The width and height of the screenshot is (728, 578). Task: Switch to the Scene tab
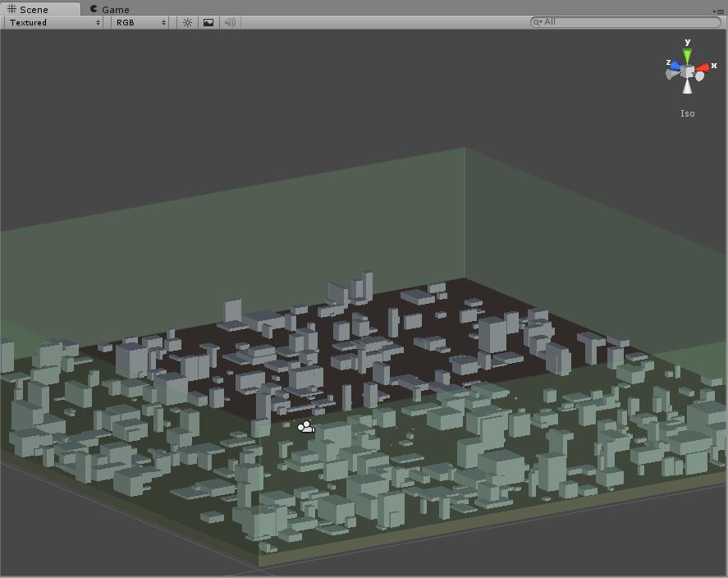pyautogui.click(x=39, y=9)
